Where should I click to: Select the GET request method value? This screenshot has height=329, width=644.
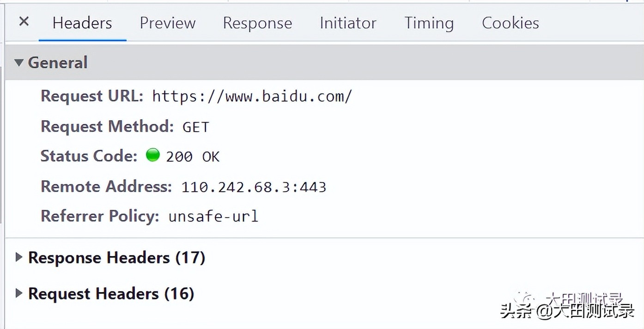196,127
